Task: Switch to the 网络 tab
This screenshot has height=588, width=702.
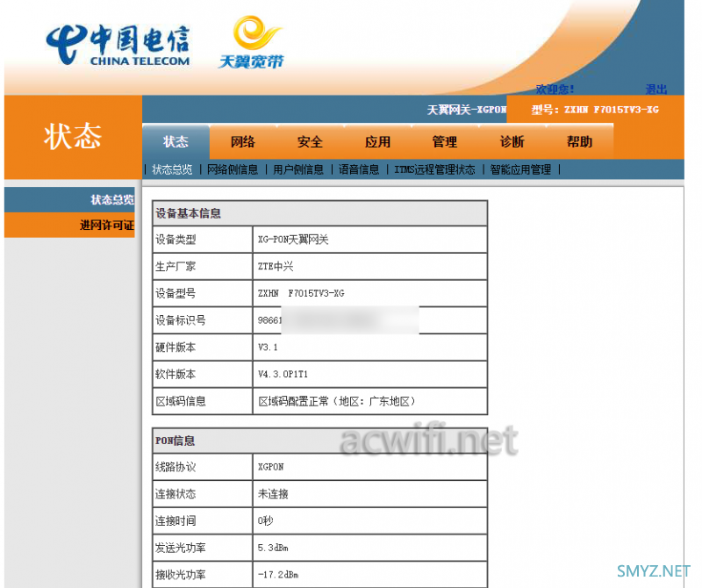Action: tap(243, 142)
